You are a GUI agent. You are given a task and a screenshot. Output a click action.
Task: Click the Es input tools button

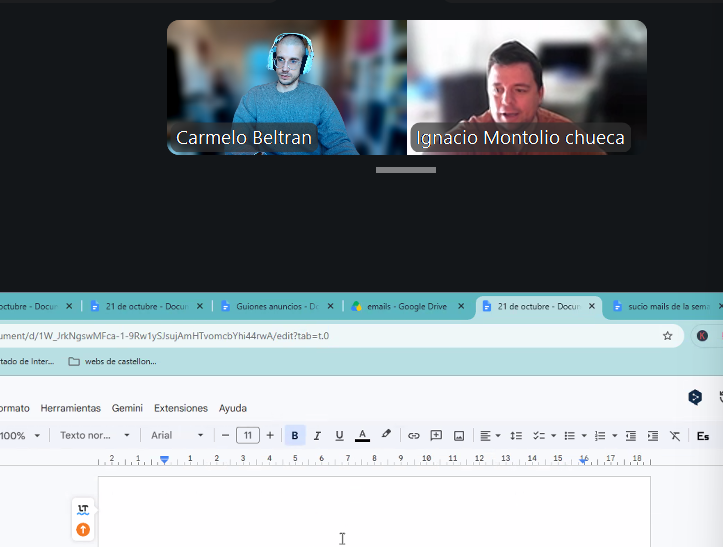tap(703, 436)
